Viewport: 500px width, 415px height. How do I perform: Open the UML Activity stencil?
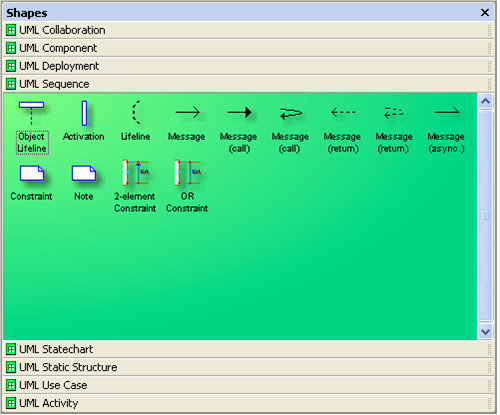tap(249, 403)
